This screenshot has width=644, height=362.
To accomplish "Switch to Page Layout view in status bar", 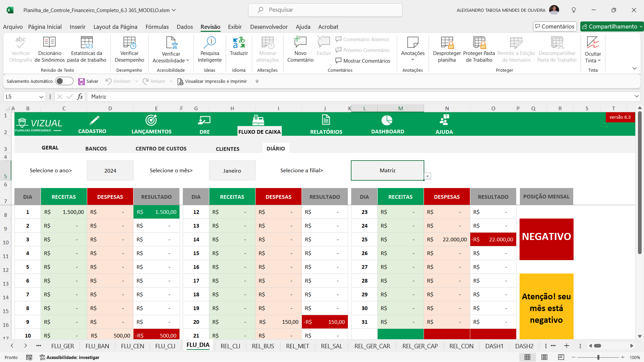I will coord(544,357).
